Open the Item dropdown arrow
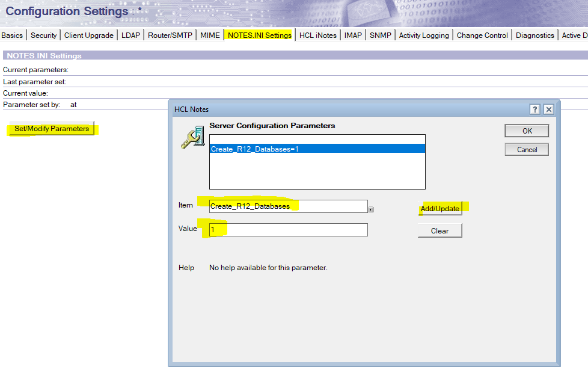The image size is (588, 370). click(x=370, y=209)
